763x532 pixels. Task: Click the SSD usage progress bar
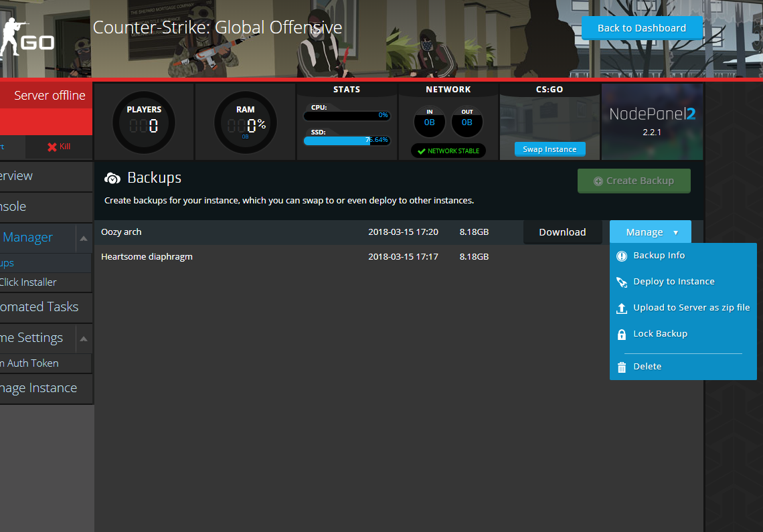(346, 141)
